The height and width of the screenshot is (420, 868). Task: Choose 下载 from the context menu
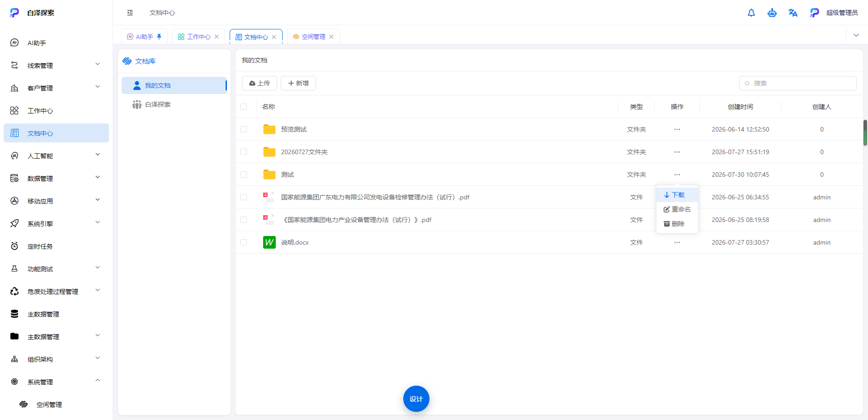click(x=677, y=195)
